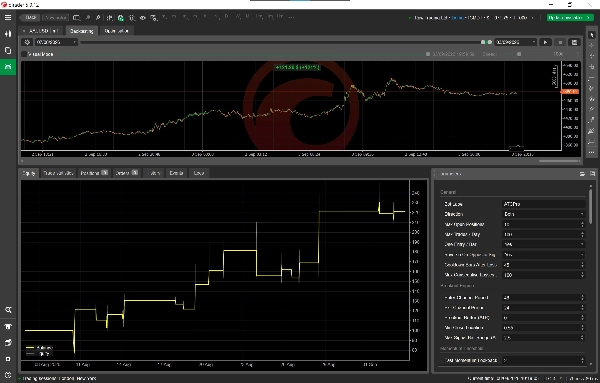Click the save icon beside stop button
This screenshot has height=383, width=600.
coord(574,42)
